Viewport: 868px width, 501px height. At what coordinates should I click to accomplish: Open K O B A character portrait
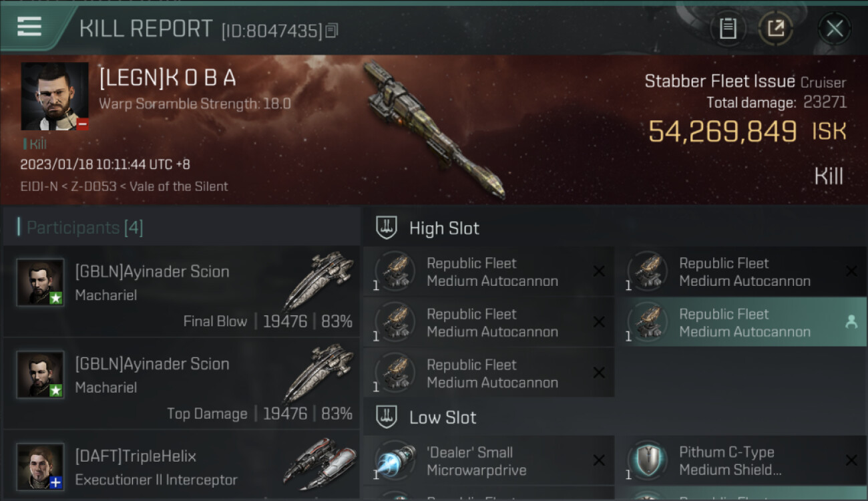(x=55, y=97)
